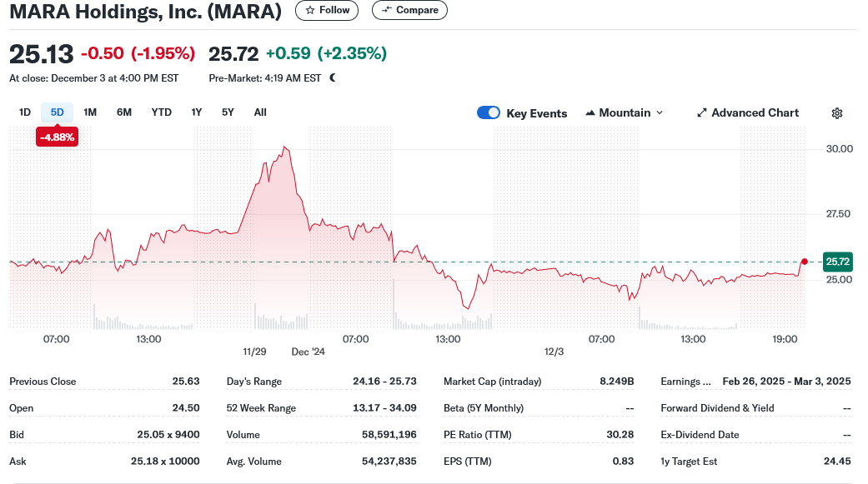Screen dimensions: 868x484
Task: Click earnings date Feb 26, 2025 - Mar 3, 2025
Action: (786, 381)
